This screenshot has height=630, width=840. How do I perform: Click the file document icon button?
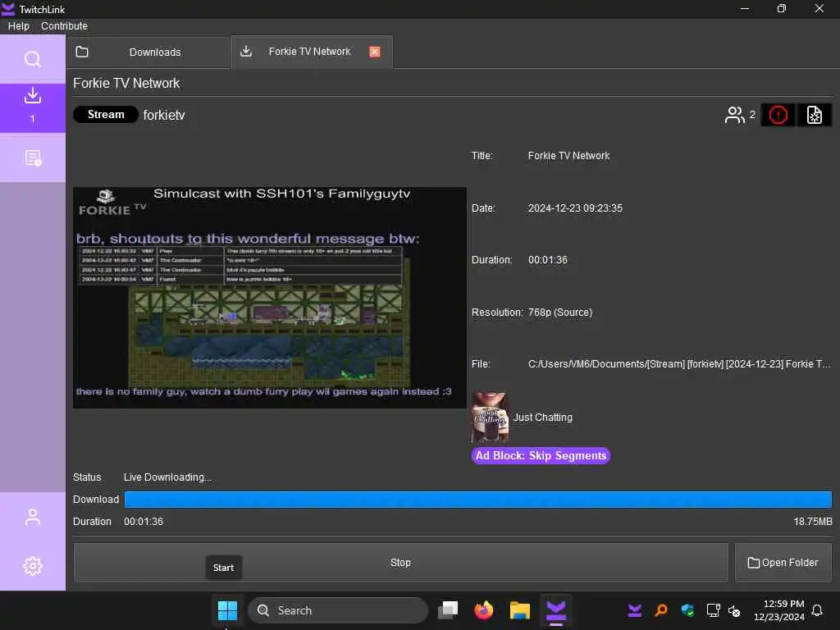tap(815, 115)
